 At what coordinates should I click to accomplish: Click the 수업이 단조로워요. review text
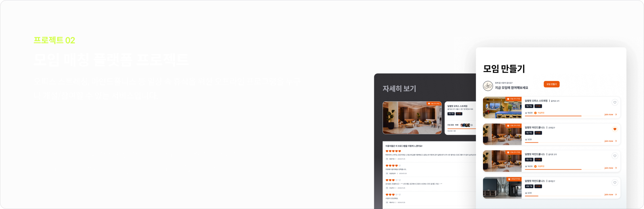point(392,199)
